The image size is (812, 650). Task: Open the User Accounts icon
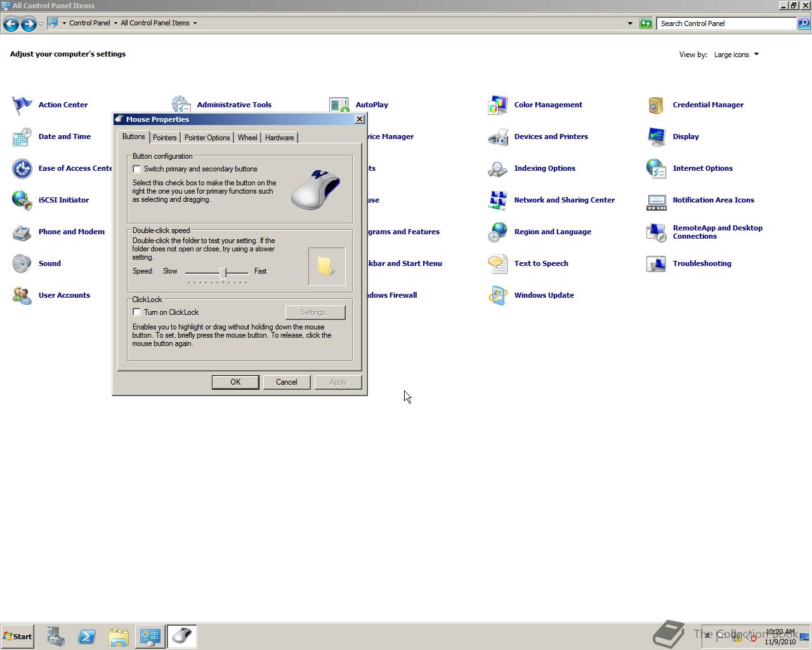point(22,295)
